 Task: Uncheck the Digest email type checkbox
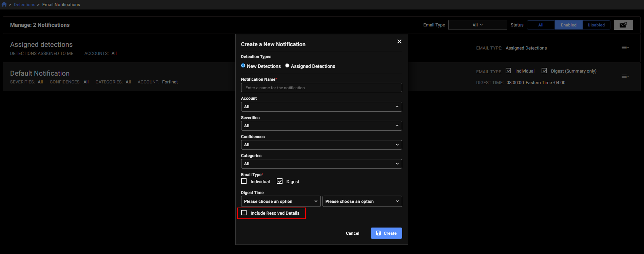click(279, 181)
